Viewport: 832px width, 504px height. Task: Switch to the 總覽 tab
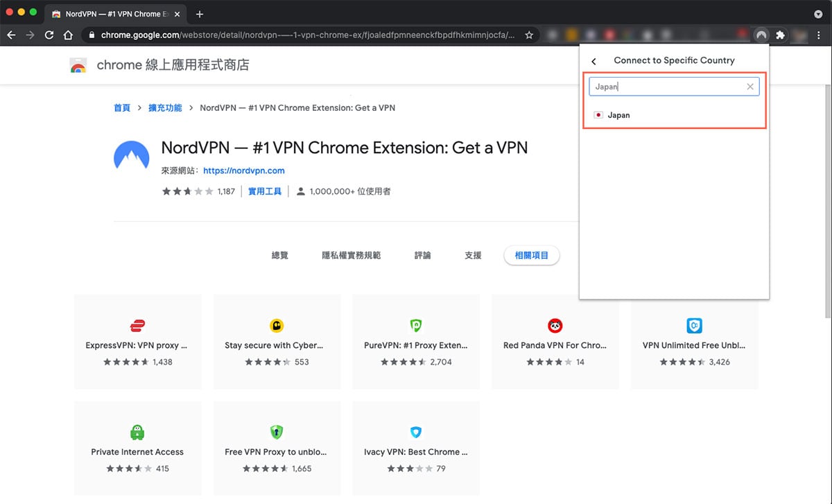tap(279, 255)
